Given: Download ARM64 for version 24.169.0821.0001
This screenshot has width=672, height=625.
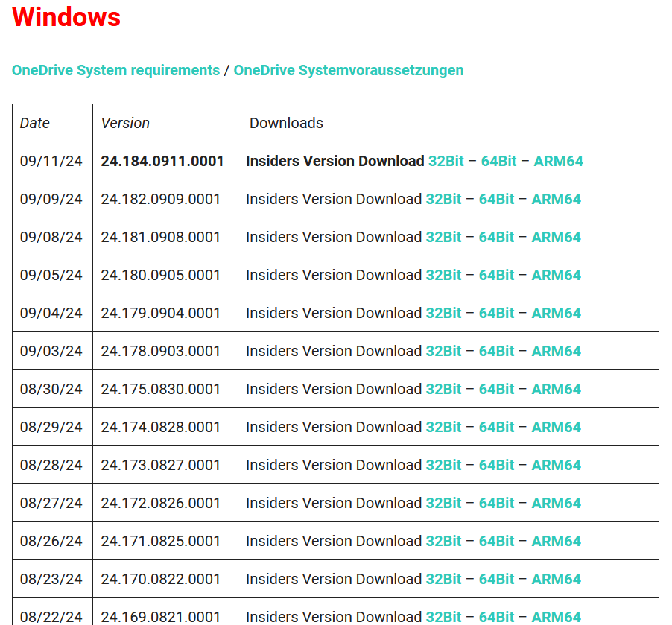Looking at the screenshot, I should click(557, 617).
